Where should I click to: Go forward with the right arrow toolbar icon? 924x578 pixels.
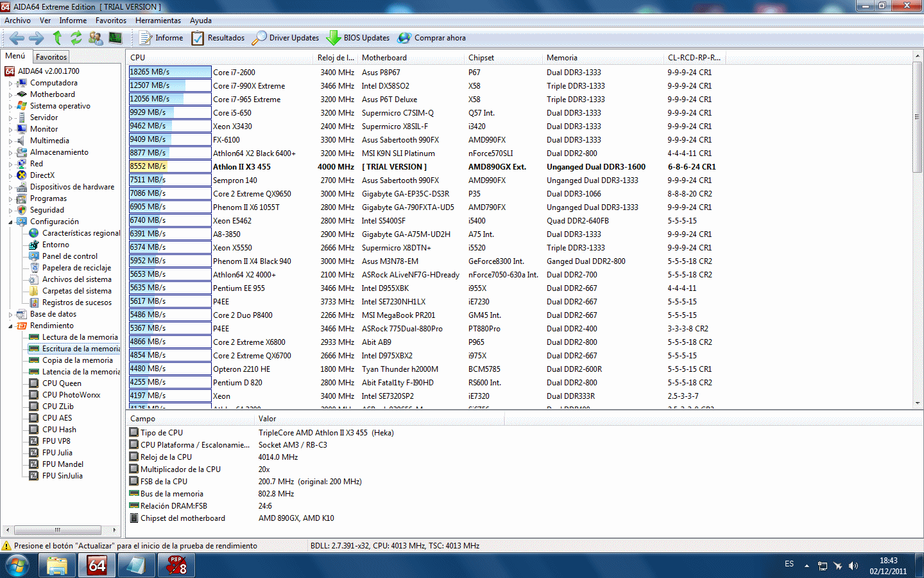click(x=37, y=38)
